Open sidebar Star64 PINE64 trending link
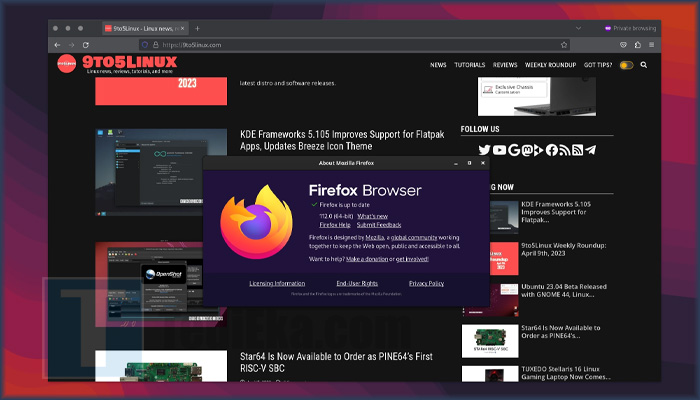Image resolution: width=700 pixels, height=400 pixels. (x=561, y=332)
